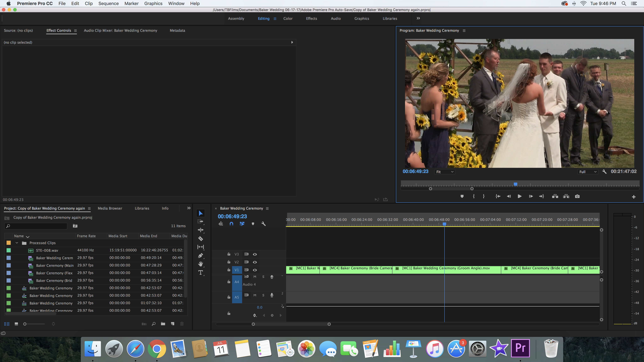Image resolution: width=644 pixels, height=362 pixels.
Task: Toggle Linked Selection in timeline
Action: coord(242,224)
